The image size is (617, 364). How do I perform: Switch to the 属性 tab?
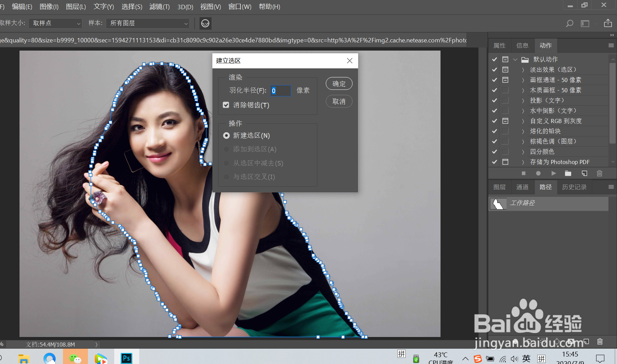tap(499, 45)
